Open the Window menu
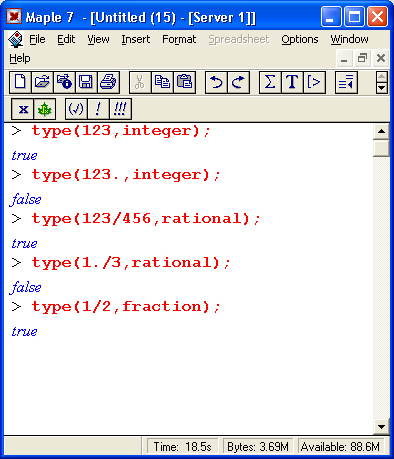The image size is (394, 459). pos(349,39)
